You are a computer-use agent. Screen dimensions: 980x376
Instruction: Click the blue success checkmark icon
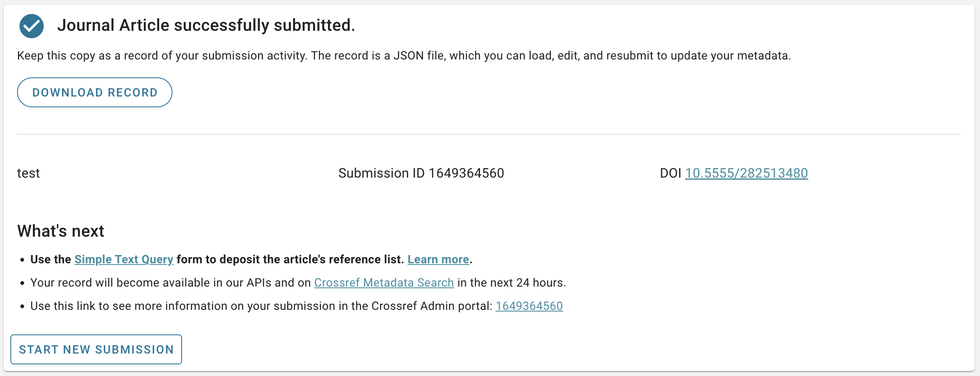click(x=32, y=26)
